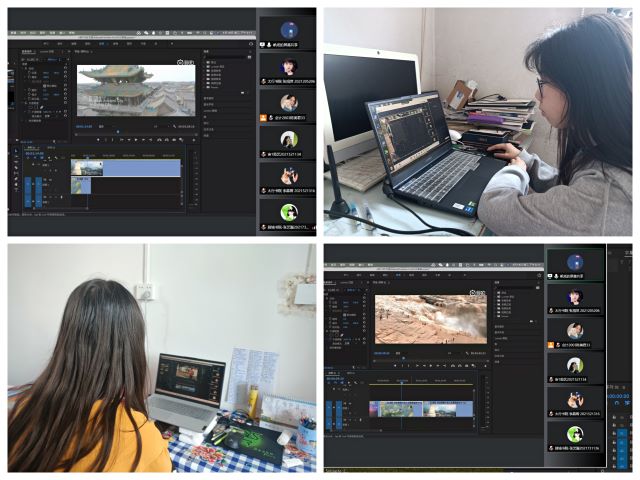This screenshot has height=480, width=640.
Task: Export frame camera icon under waterfall preview
Action: 467,366
